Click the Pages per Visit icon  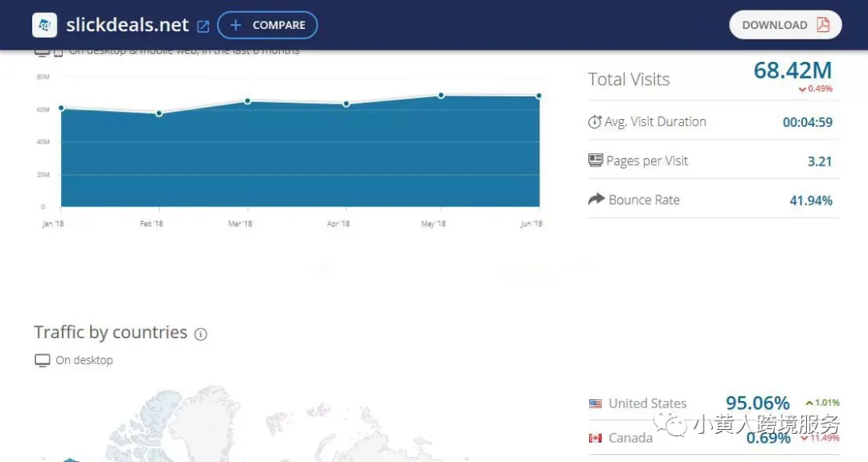tap(595, 161)
